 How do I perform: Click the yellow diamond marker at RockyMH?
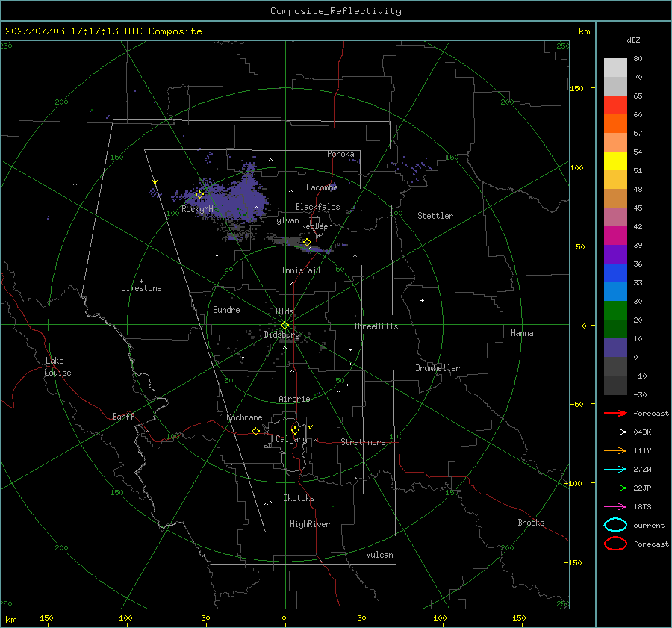pos(199,195)
